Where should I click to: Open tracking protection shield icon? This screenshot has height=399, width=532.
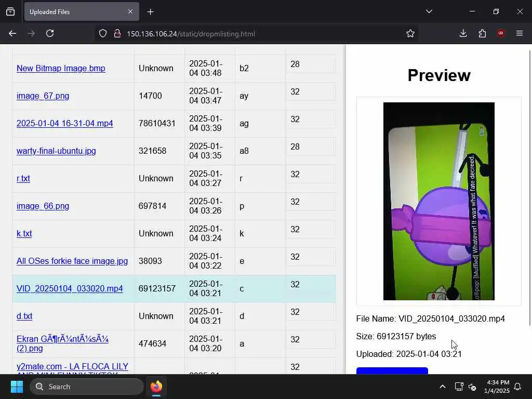[103, 34]
